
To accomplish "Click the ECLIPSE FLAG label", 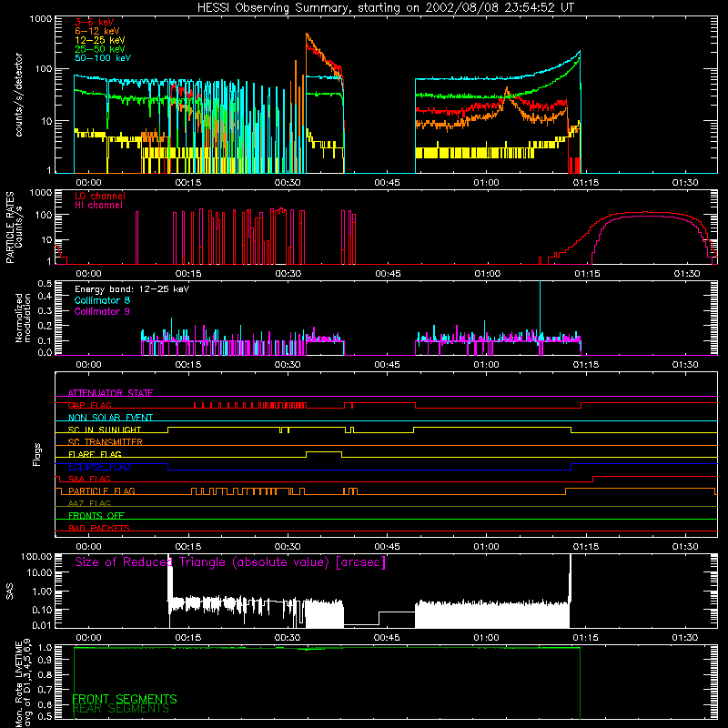I will (x=99, y=467).
